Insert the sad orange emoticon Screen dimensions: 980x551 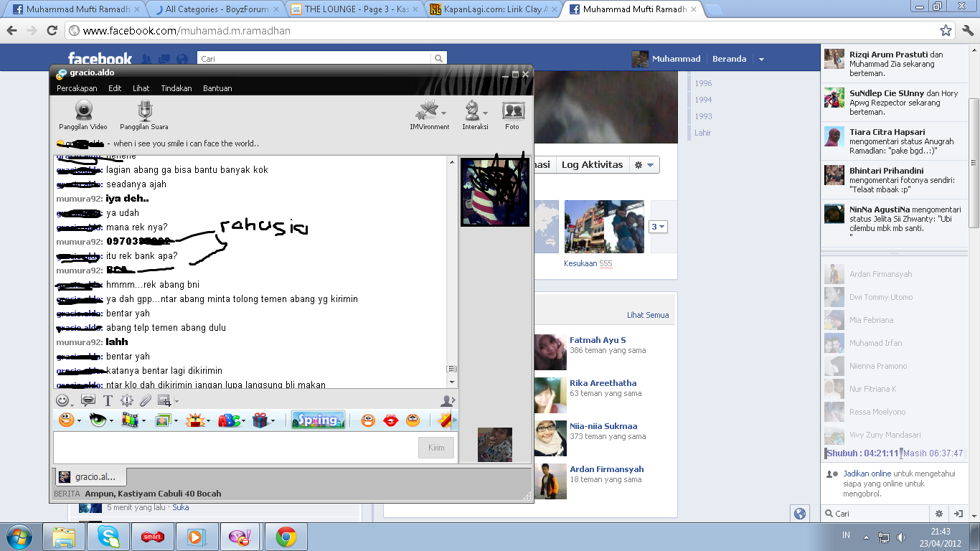point(413,420)
